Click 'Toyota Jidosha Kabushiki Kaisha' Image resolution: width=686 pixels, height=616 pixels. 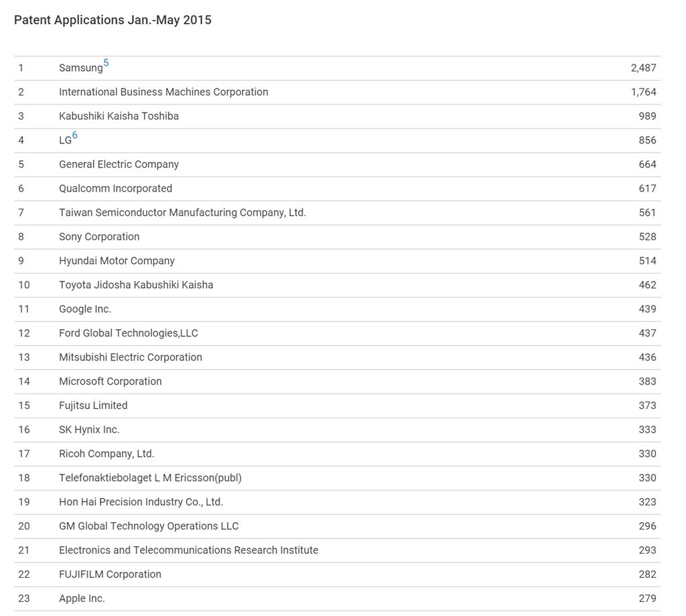coord(136,285)
